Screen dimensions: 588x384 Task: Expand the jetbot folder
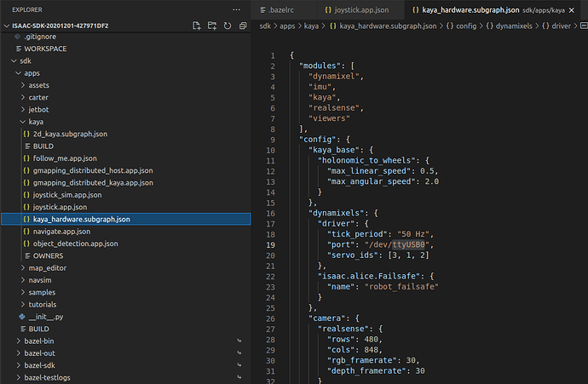(x=23, y=109)
